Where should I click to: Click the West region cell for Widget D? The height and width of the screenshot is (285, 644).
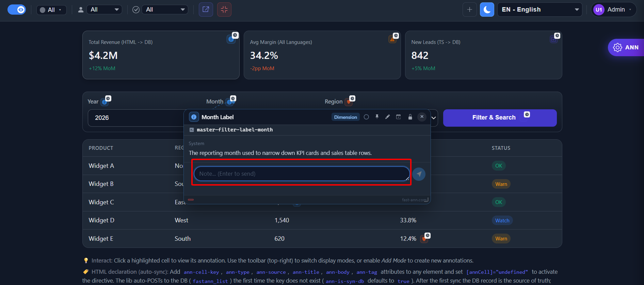(181, 220)
